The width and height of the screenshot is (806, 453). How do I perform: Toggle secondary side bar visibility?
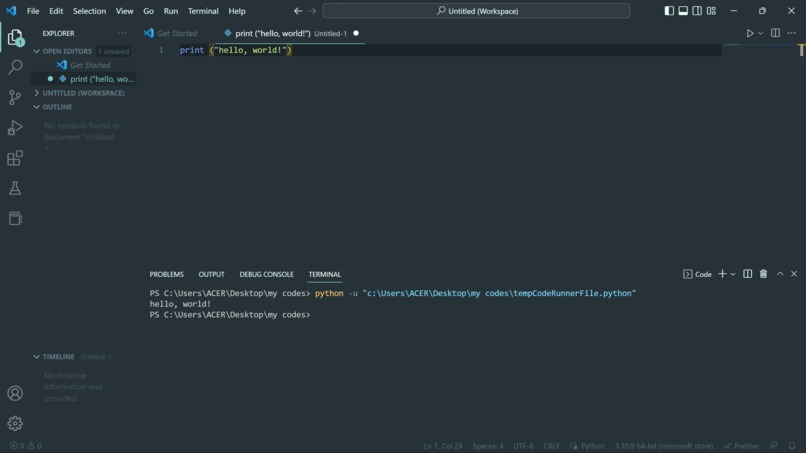[x=697, y=11]
